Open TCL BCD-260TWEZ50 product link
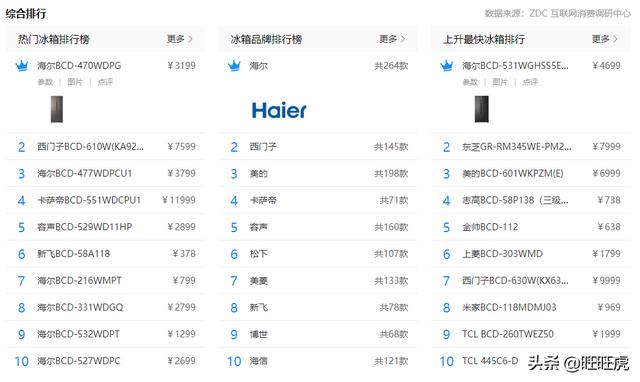Image resolution: width=640 pixels, height=382 pixels. click(x=508, y=334)
